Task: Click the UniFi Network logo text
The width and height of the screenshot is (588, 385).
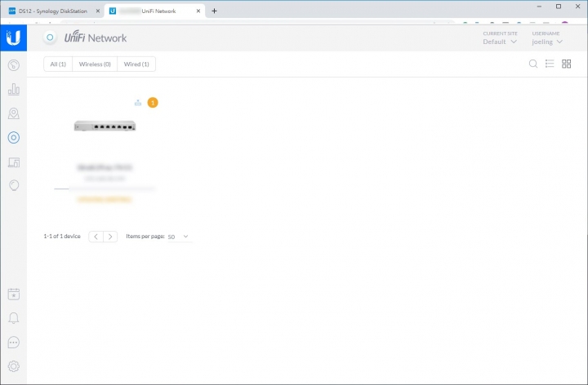Action: coord(96,38)
